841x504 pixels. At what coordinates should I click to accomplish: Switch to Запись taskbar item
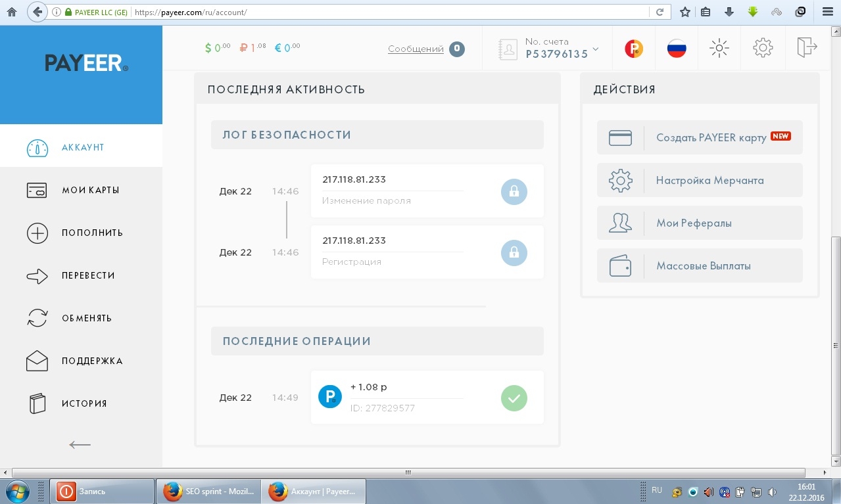[102, 491]
